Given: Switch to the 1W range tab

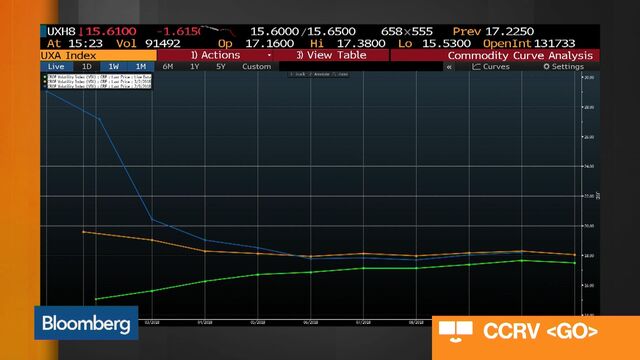Looking at the screenshot, I should [x=113, y=67].
